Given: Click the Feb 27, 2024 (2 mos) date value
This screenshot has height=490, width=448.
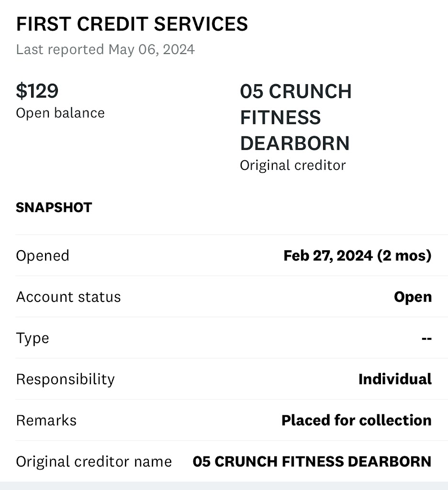Looking at the screenshot, I should click(x=357, y=256).
